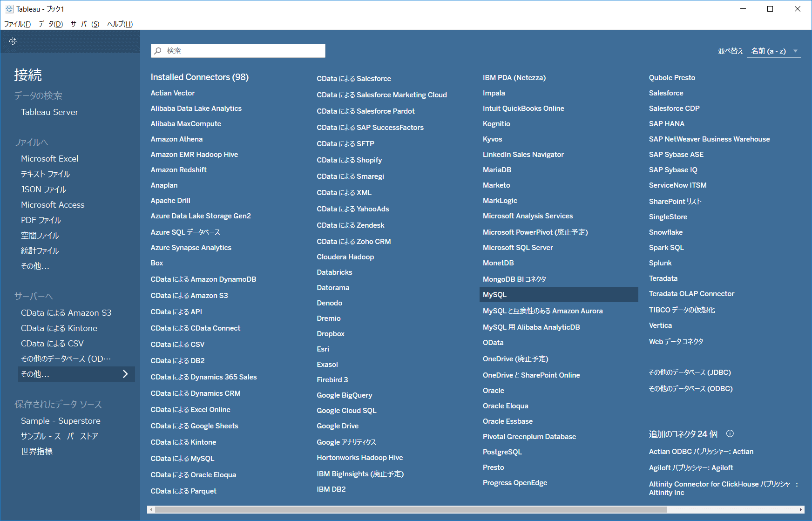
Task: Select the Amazon Athena connector
Action: [177, 139]
